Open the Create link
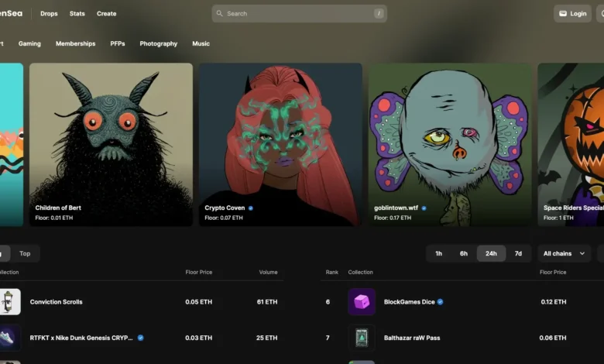Viewport: 604px width, 364px height. coord(107,14)
